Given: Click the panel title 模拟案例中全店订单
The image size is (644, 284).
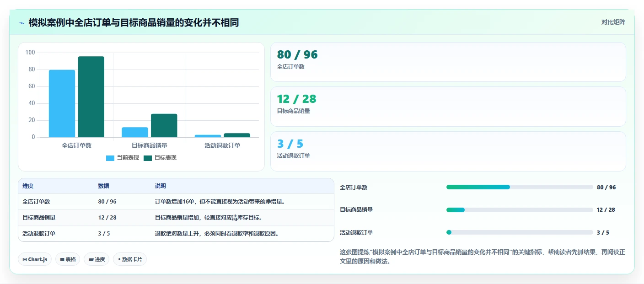Looking at the screenshot, I should coord(134,22).
